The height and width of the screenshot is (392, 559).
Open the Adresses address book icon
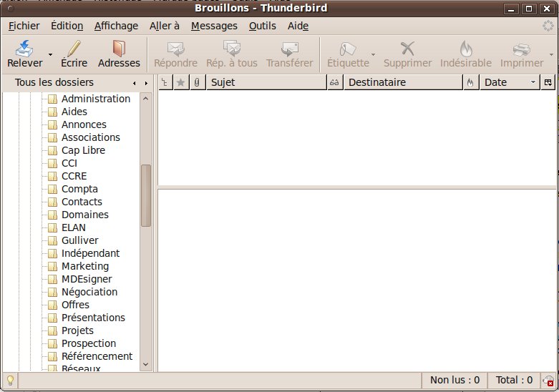point(119,49)
